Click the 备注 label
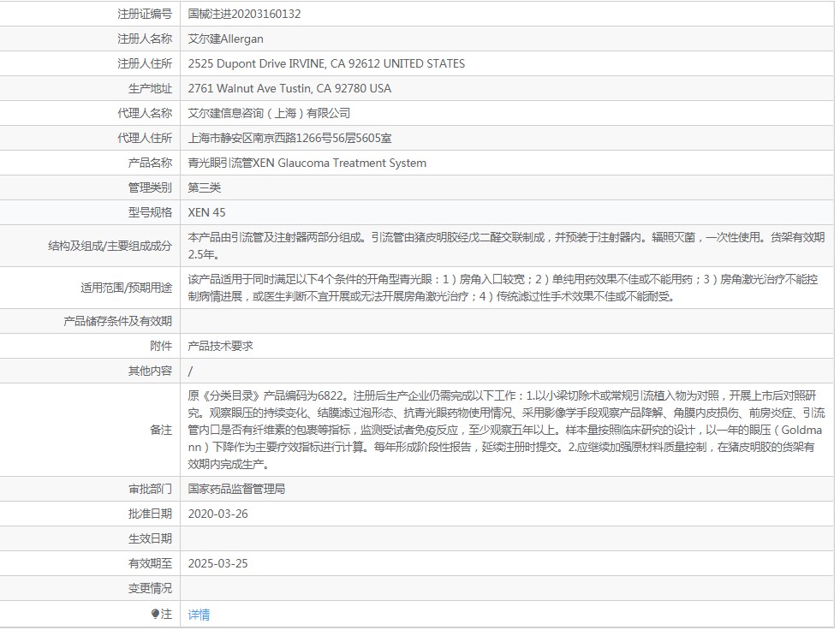Screen dimensions: 840x630 click(x=161, y=430)
